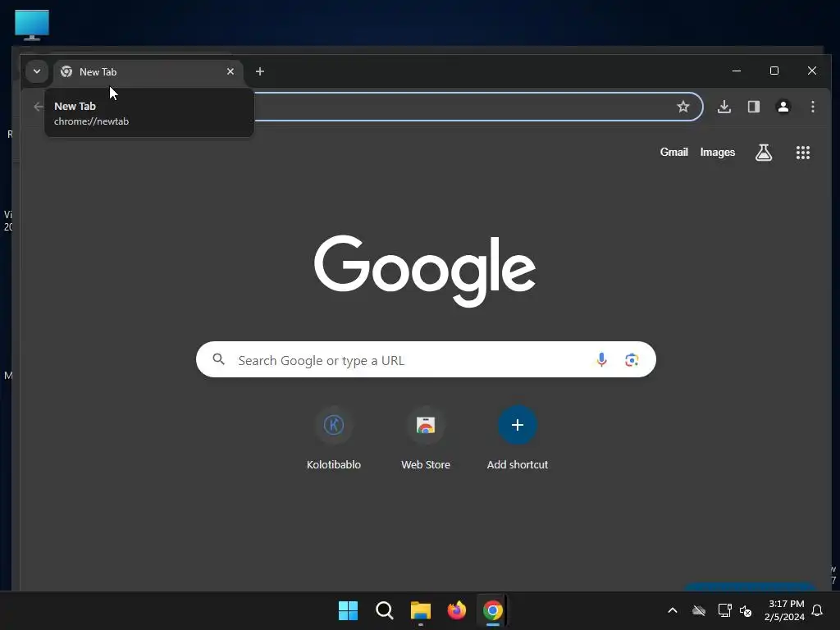Viewport: 840px width, 630px height.
Task: Click the Chrome taskbar icon
Action: [493, 610]
